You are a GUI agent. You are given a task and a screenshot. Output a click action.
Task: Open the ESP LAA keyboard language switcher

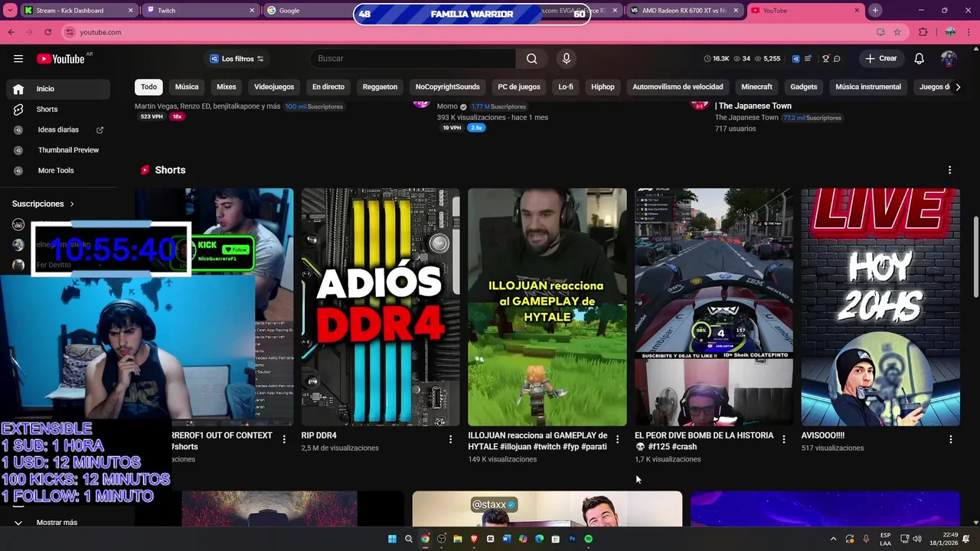pyautogui.click(x=885, y=539)
